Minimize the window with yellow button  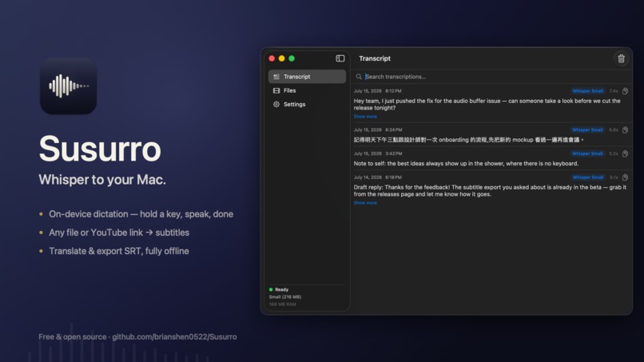(281, 58)
